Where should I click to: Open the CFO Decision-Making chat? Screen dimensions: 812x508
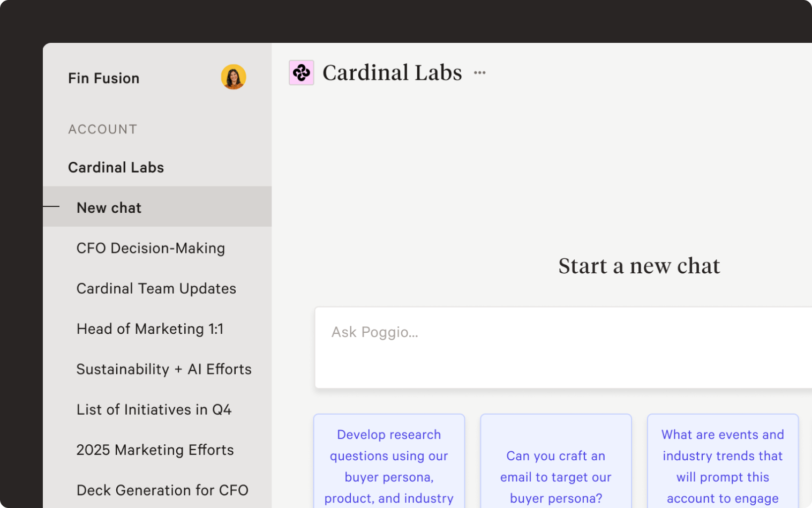coord(151,248)
